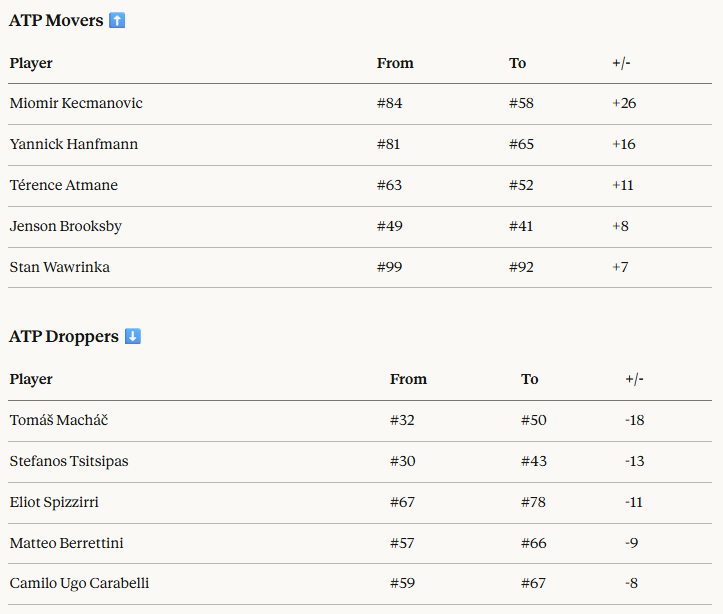Screen dimensions: 723x614
Task: Click the #58 ranking for Kecmanovic
Action: click(521, 103)
